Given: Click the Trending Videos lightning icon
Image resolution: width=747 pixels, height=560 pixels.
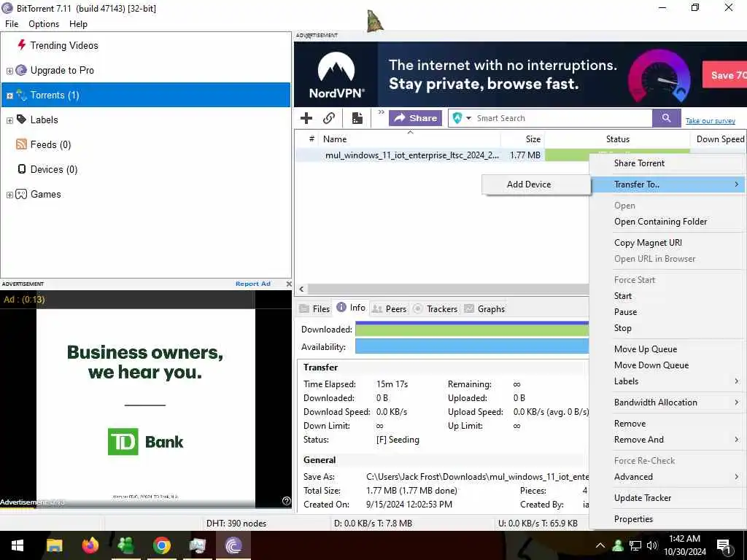Looking at the screenshot, I should tap(21, 45).
